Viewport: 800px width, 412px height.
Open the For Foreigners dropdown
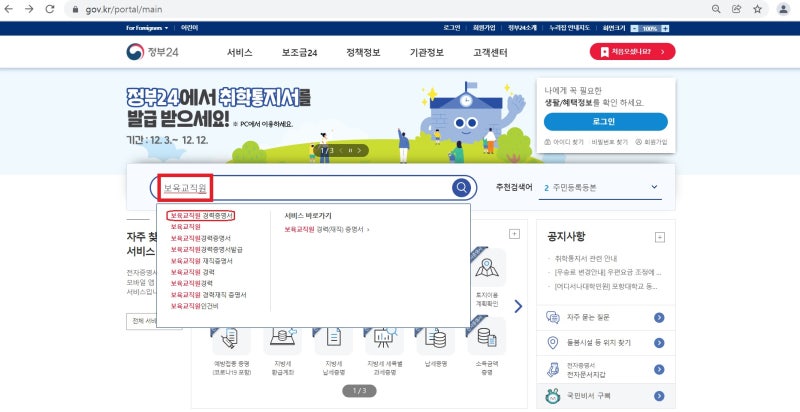pyautogui.click(x=147, y=28)
